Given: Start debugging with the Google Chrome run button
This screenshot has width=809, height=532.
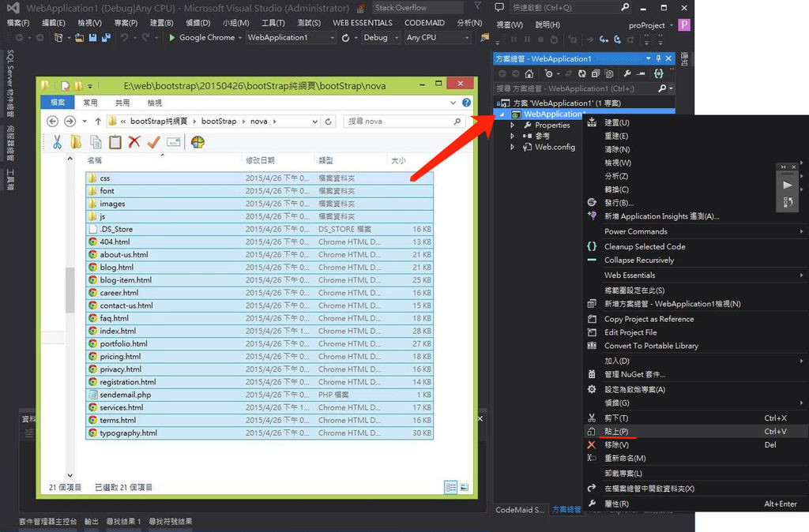Looking at the screenshot, I should (201, 37).
